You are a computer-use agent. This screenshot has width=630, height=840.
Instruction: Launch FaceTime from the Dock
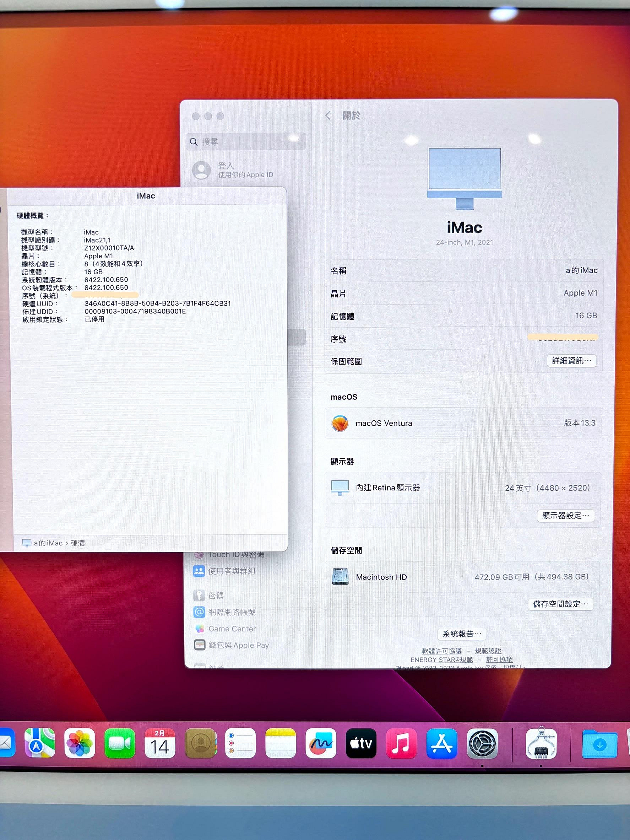[x=120, y=743]
